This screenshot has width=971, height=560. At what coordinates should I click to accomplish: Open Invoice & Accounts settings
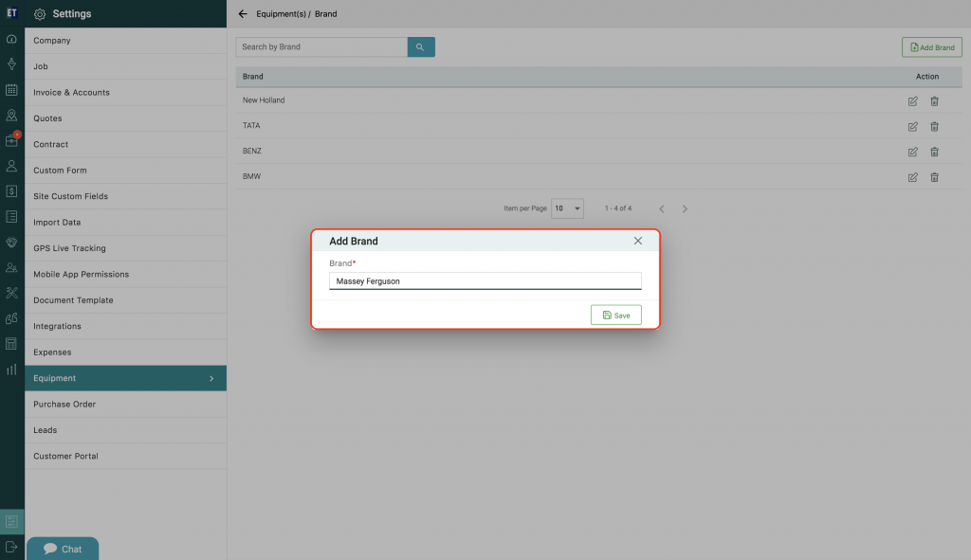point(126,92)
